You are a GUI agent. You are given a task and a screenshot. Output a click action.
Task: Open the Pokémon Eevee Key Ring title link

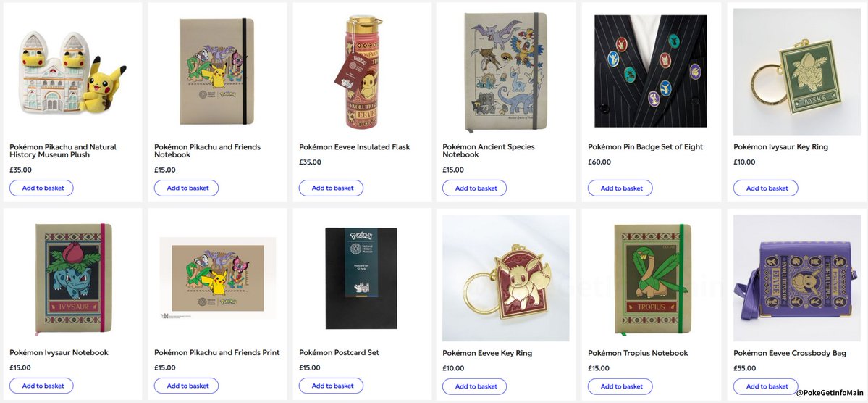click(x=487, y=354)
